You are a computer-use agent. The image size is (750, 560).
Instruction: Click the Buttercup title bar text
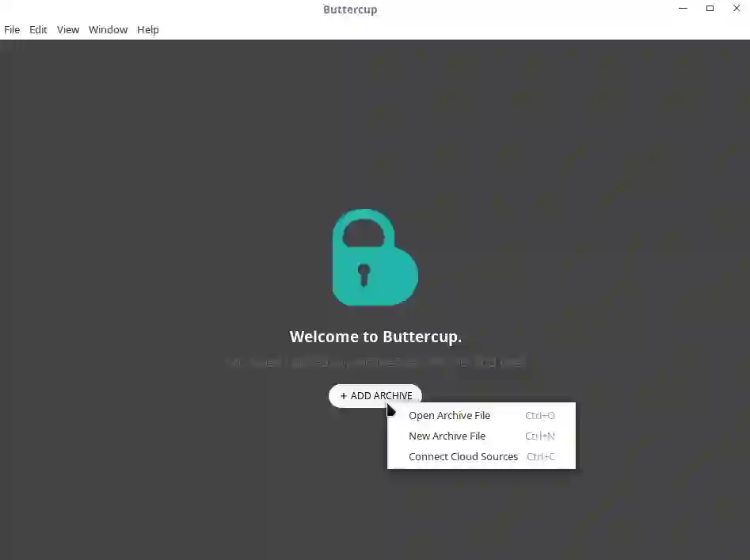350,10
